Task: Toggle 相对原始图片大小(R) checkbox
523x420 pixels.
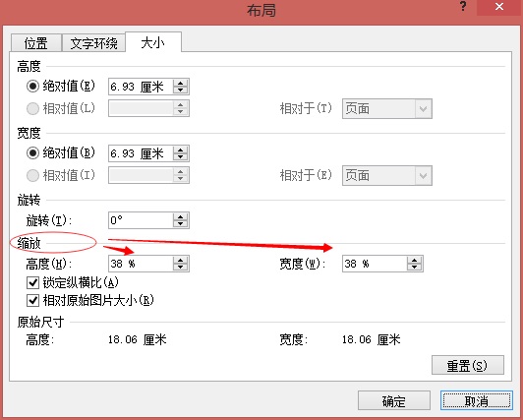Action: (32, 300)
